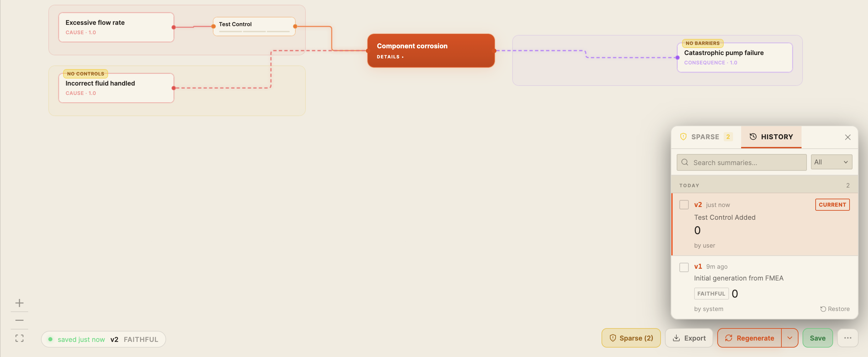Viewport: 868px width, 357px height.
Task: Click the Export download button
Action: 689,338
